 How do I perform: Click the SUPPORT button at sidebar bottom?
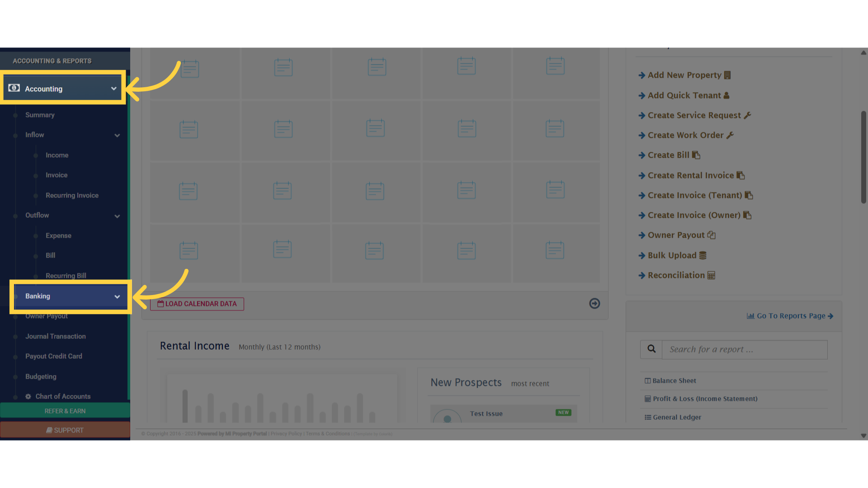pos(65,430)
